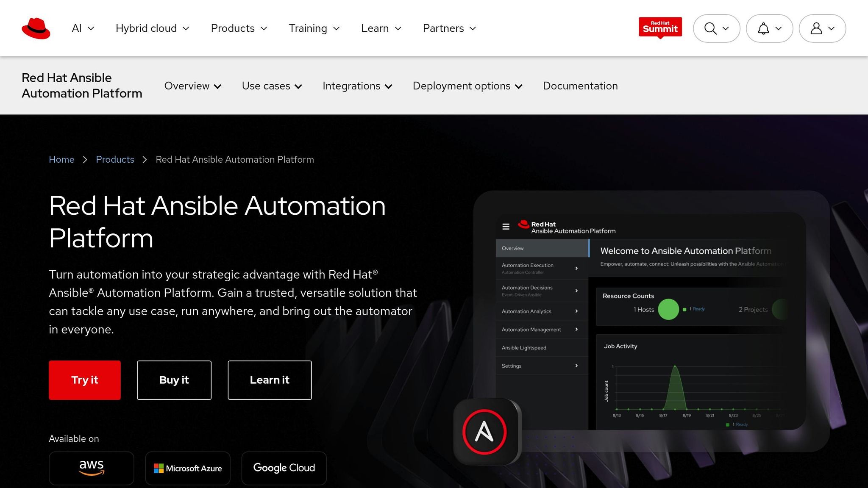This screenshot has width=868, height=488.
Task: Expand the Learn menu
Action: pyautogui.click(x=381, y=28)
